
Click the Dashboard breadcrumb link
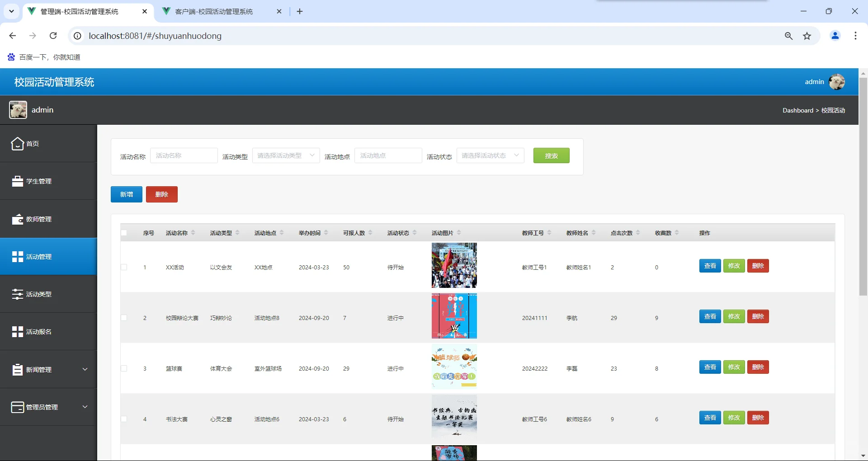(x=798, y=110)
